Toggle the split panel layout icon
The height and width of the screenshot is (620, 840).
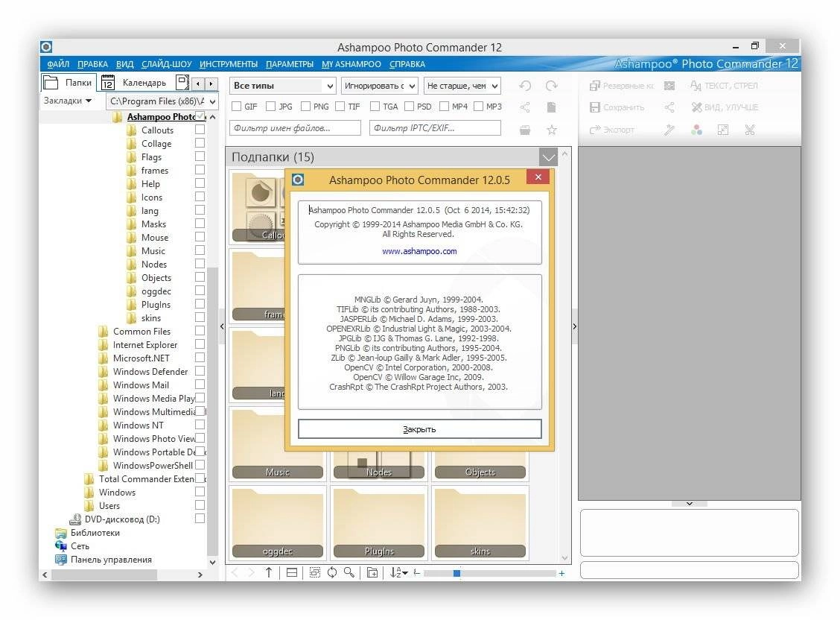coord(292,573)
